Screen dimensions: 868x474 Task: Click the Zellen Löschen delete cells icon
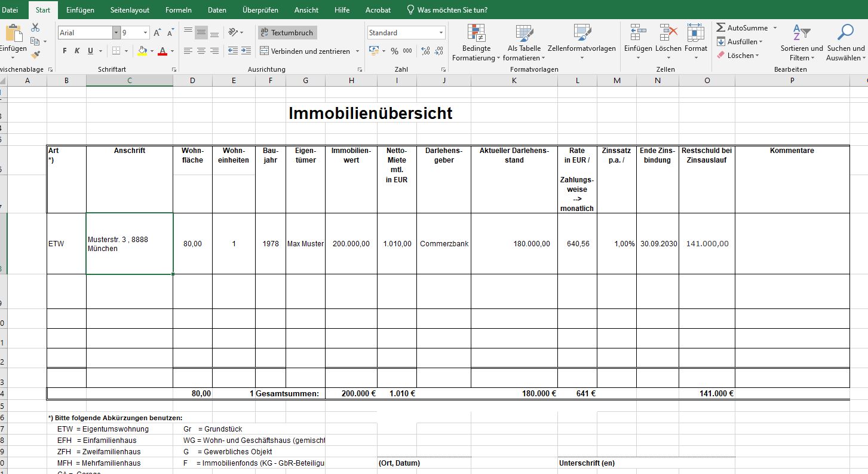(668, 33)
